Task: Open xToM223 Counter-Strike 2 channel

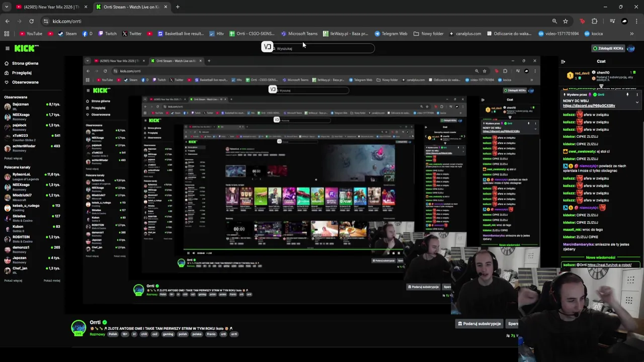Action: tap(32, 137)
